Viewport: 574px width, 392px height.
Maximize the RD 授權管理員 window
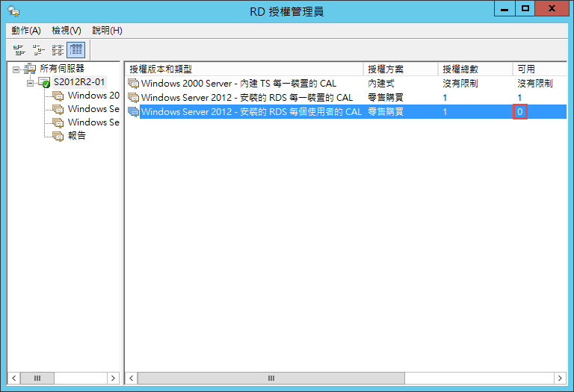click(525, 8)
